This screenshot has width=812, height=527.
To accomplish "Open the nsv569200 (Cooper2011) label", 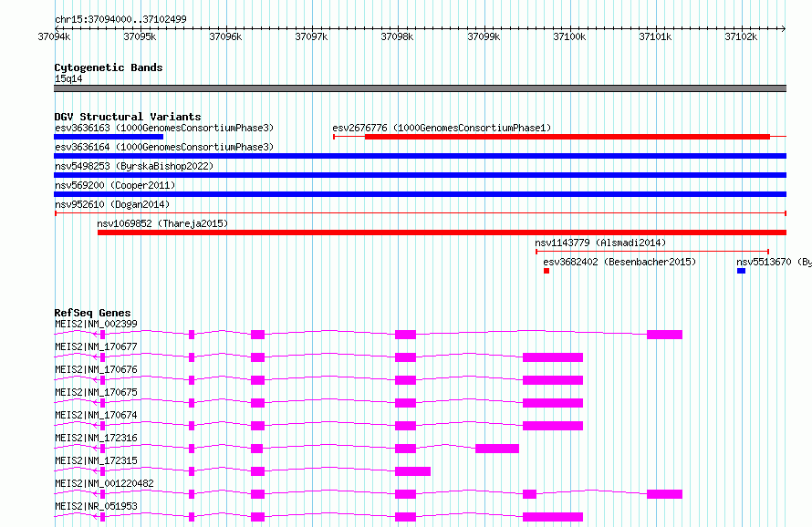I will (115, 185).
